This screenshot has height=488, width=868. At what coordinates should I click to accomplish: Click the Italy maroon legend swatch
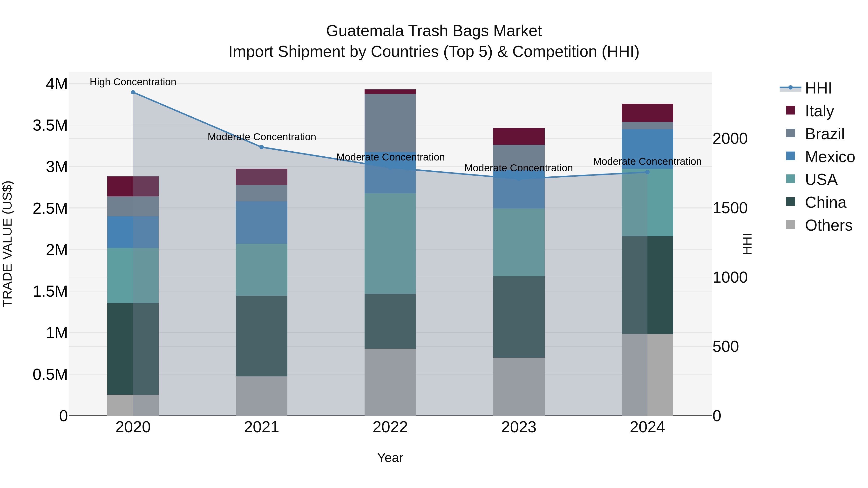790,110
